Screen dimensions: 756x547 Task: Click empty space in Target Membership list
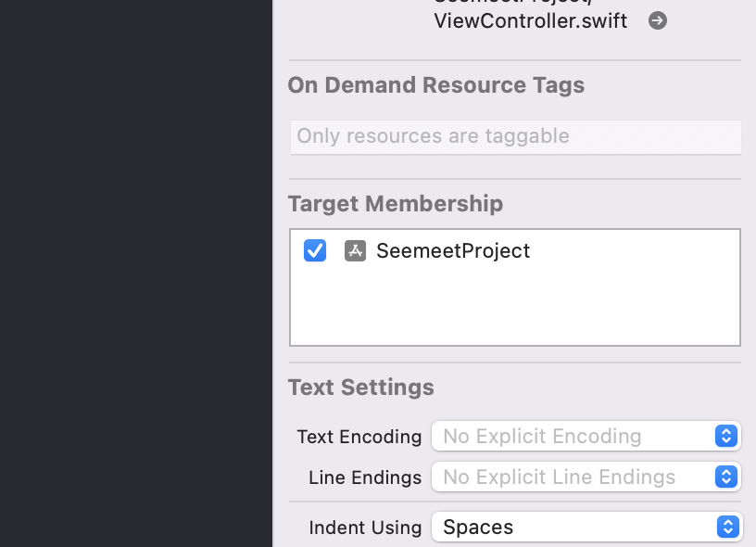(x=515, y=306)
